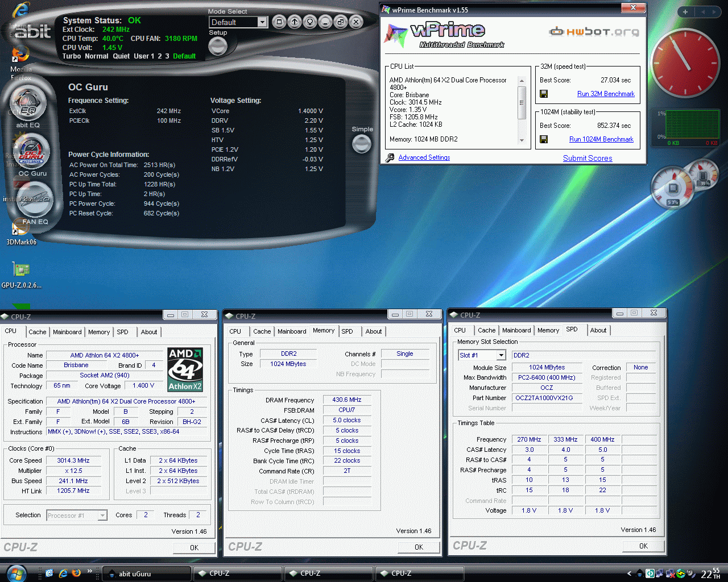The height and width of the screenshot is (582, 728).
Task: Click OK in the CPU-Z memory timings window
Action: click(x=419, y=547)
